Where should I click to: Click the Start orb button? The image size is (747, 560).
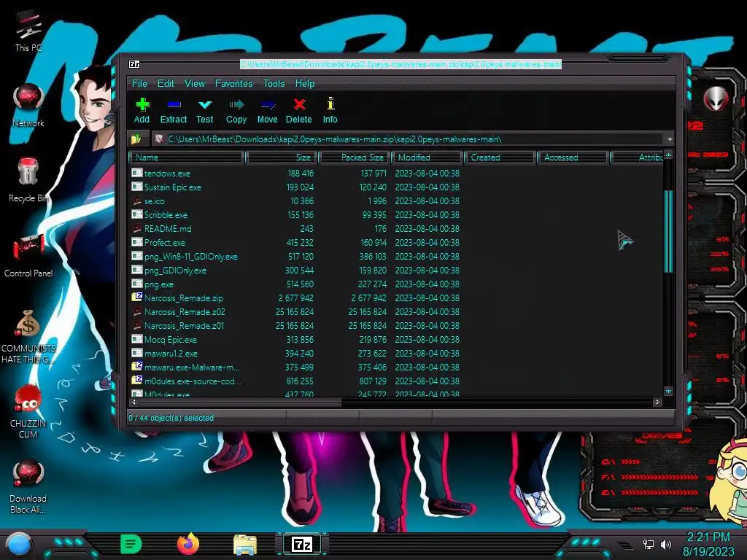click(x=19, y=545)
